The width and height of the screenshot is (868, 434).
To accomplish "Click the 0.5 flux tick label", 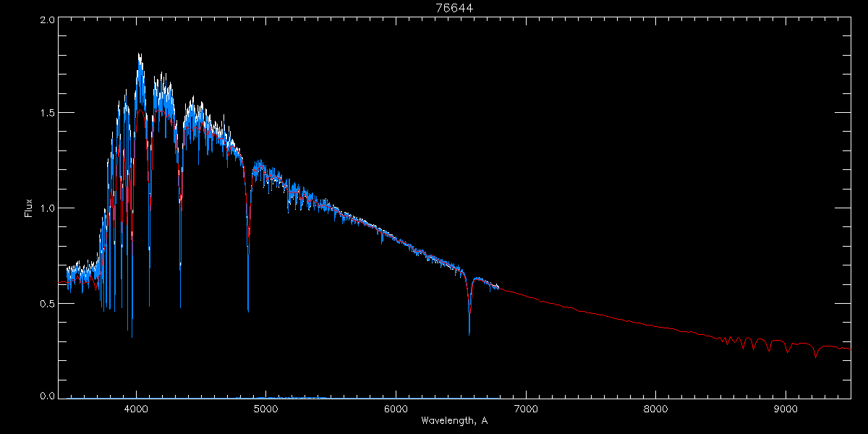I will [46, 303].
